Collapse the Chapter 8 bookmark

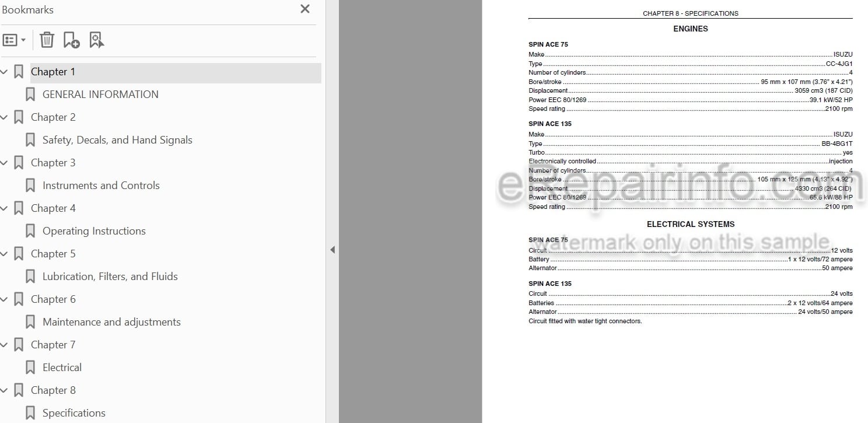(5, 390)
